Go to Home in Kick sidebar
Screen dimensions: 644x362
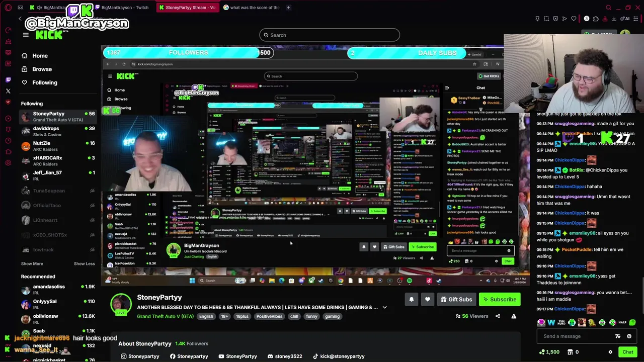pyautogui.click(x=35, y=56)
